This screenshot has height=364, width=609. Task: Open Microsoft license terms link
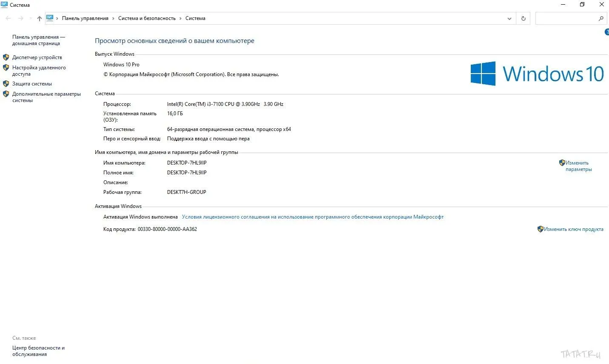point(313,217)
